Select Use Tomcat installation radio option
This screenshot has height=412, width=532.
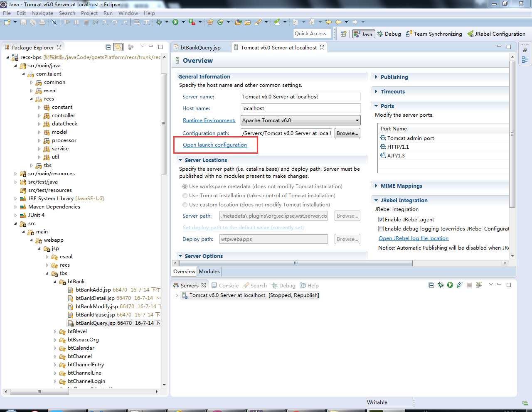pyautogui.click(x=185, y=196)
